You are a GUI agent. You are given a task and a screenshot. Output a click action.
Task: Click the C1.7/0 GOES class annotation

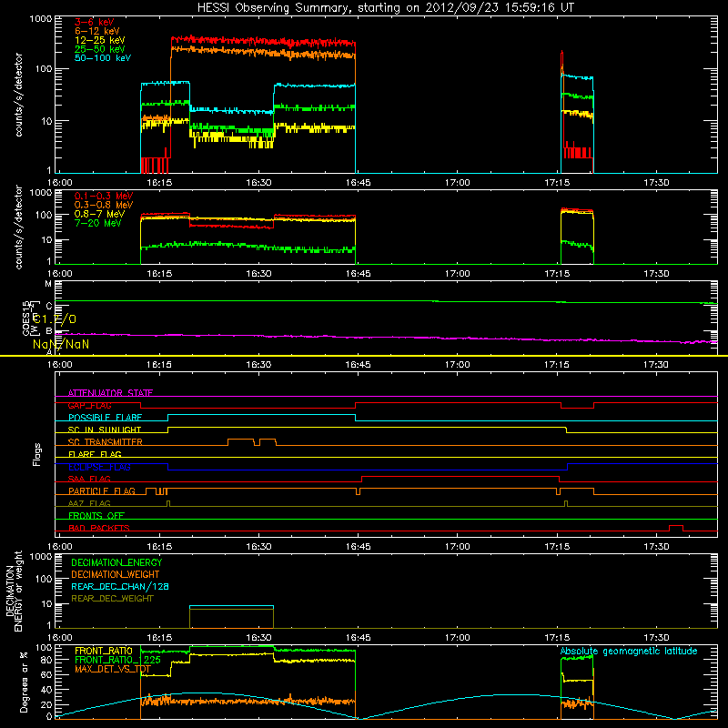(55, 319)
